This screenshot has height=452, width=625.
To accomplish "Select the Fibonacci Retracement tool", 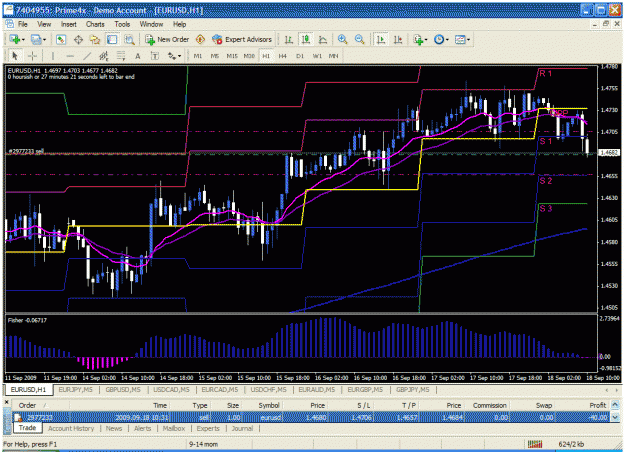I will pos(121,56).
